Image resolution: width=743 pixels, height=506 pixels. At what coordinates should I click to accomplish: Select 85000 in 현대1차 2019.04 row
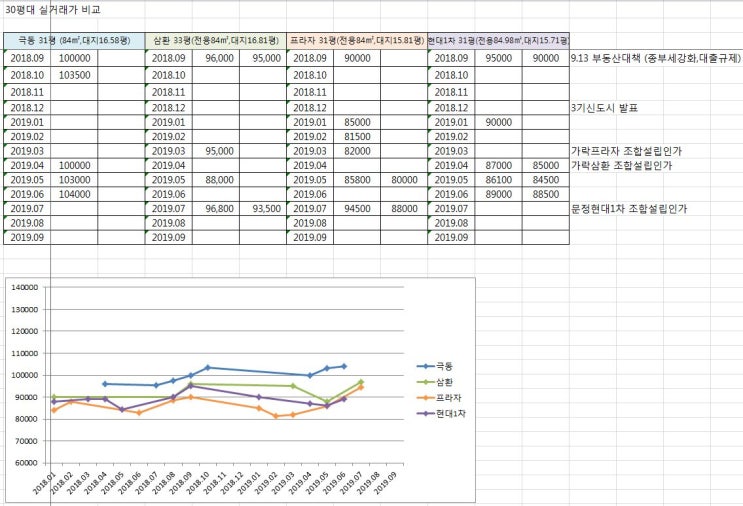click(x=546, y=165)
